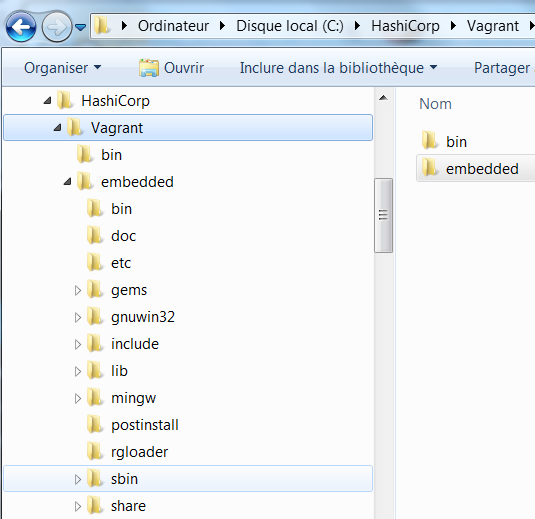Expand the mingw folder node

[x=78, y=398]
